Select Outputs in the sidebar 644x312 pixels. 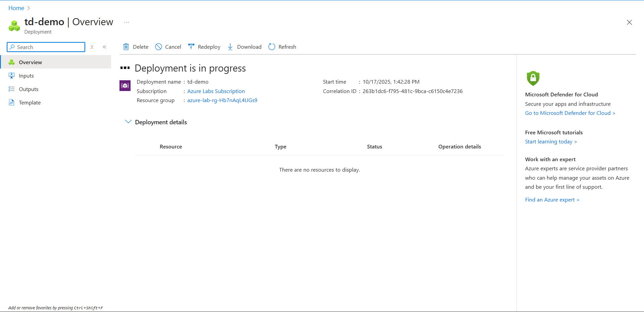click(x=29, y=89)
